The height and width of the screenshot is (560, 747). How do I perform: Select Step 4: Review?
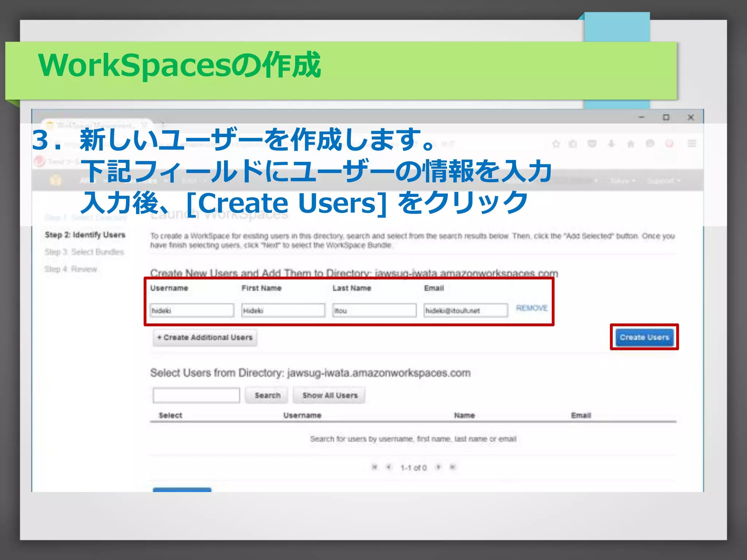click(x=71, y=269)
